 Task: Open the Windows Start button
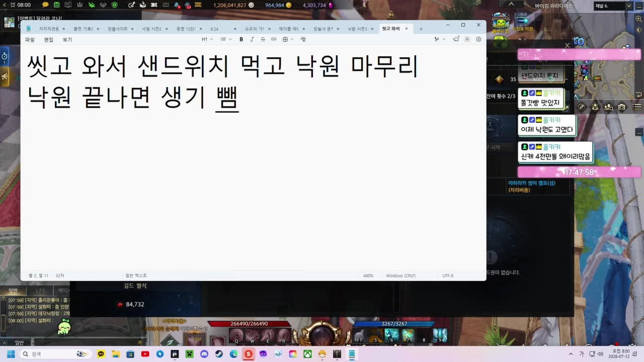tap(11, 354)
